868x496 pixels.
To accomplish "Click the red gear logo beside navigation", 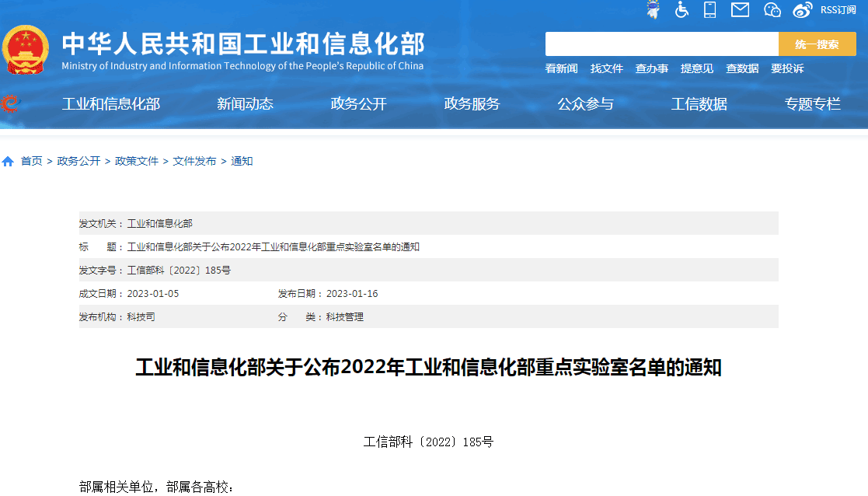I will click(10, 103).
